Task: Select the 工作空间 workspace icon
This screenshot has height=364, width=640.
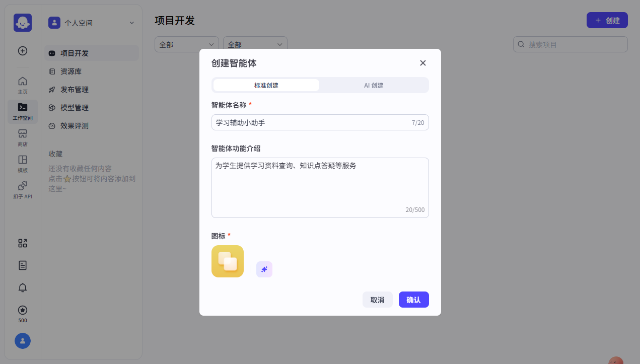Action: click(22, 111)
